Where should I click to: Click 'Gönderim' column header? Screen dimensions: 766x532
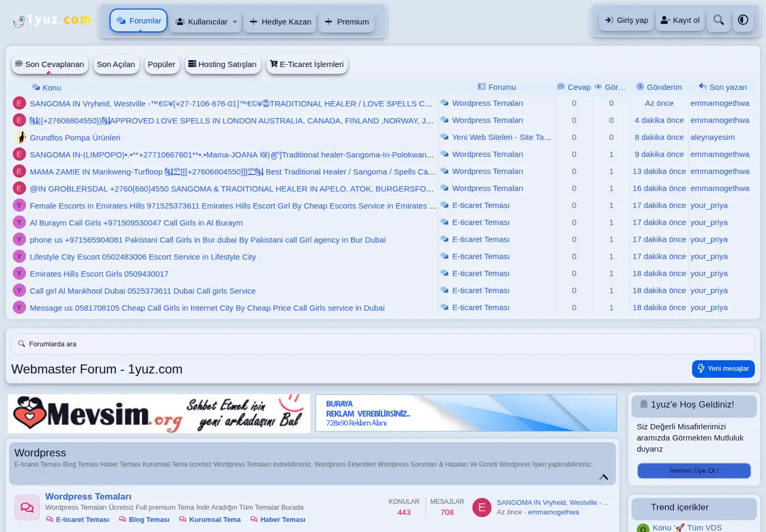pyautogui.click(x=664, y=87)
